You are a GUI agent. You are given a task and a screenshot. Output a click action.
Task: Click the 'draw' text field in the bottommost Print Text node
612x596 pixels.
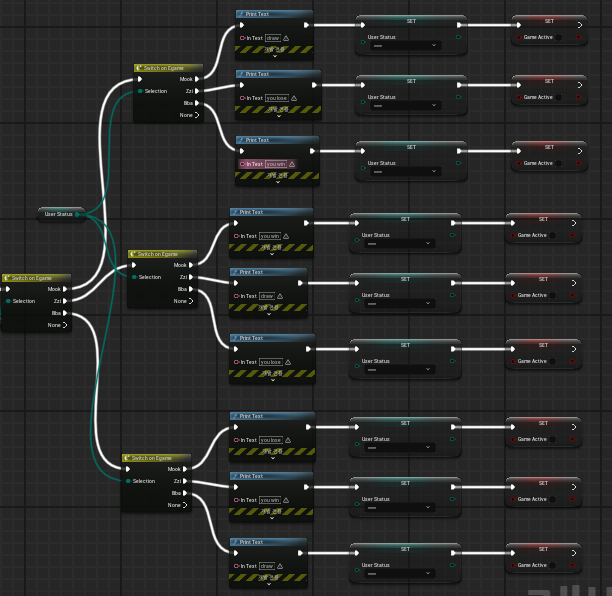[267, 566]
